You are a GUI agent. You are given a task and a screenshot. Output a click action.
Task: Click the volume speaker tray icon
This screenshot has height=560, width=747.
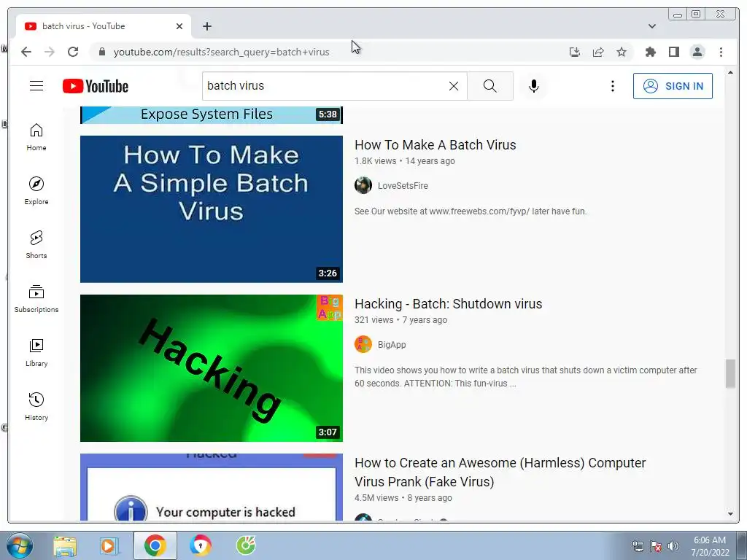click(673, 545)
